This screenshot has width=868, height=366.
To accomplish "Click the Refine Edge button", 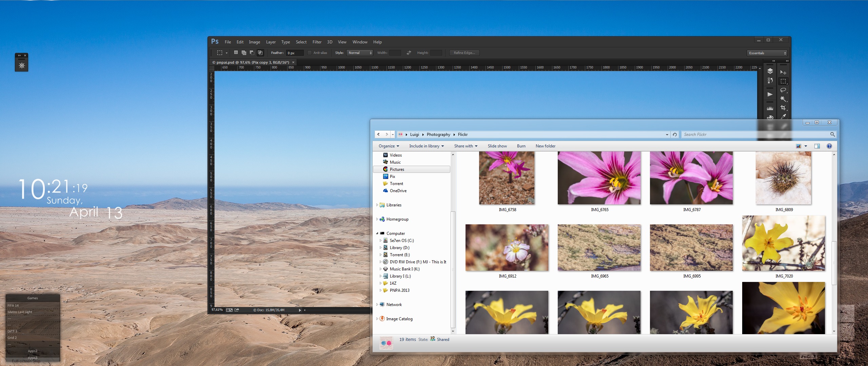I will pos(465,53).
